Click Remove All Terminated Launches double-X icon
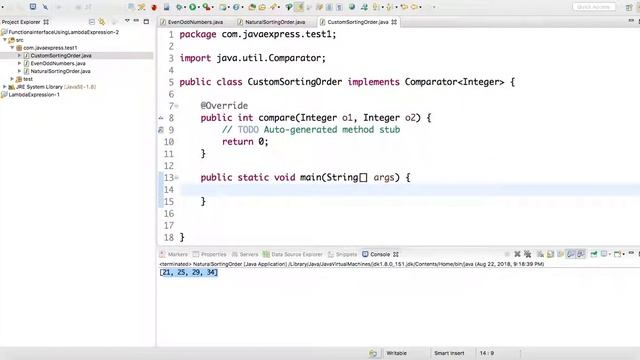 [x=527, y=254]
